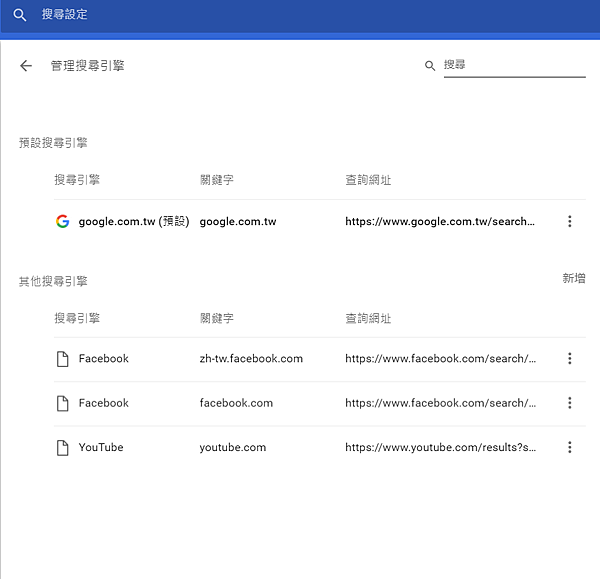Click the google.com.tw keyword cell
This screenshot has height=579, width=600.
point(238,222)
